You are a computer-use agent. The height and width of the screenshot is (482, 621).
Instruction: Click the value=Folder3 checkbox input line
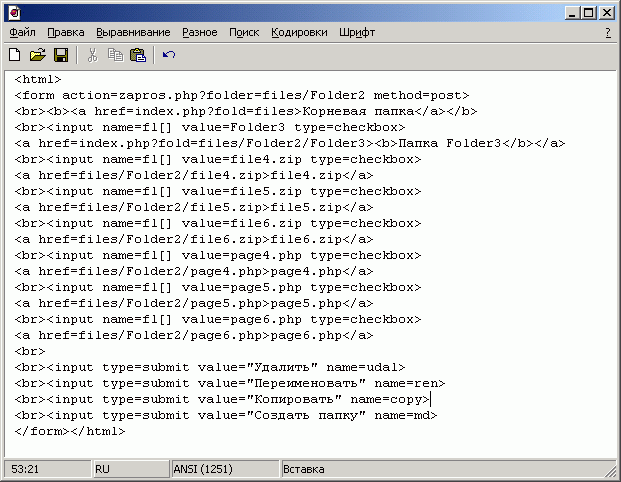[210, 128]
